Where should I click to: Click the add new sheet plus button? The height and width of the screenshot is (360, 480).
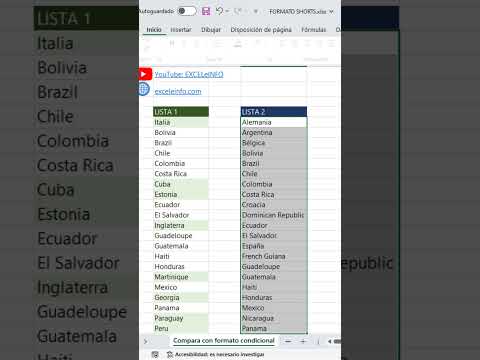pyautogui.click(x=303, y=341)
